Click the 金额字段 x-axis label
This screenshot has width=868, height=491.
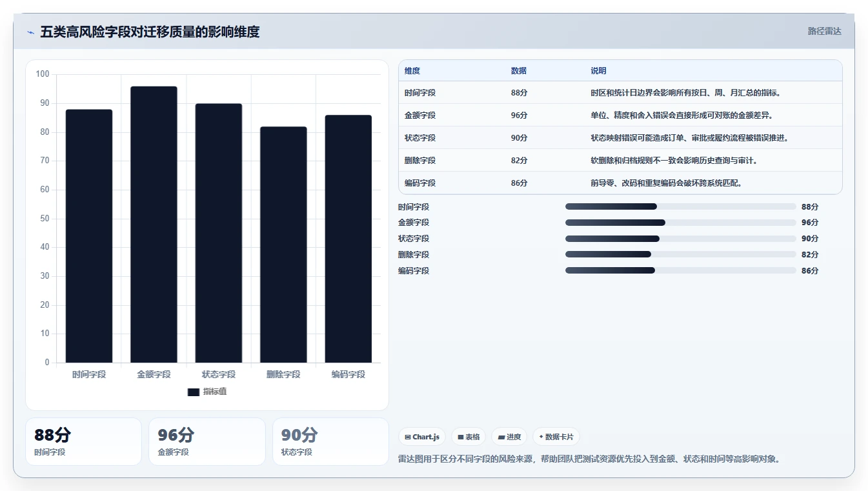(x=154, y=374)
